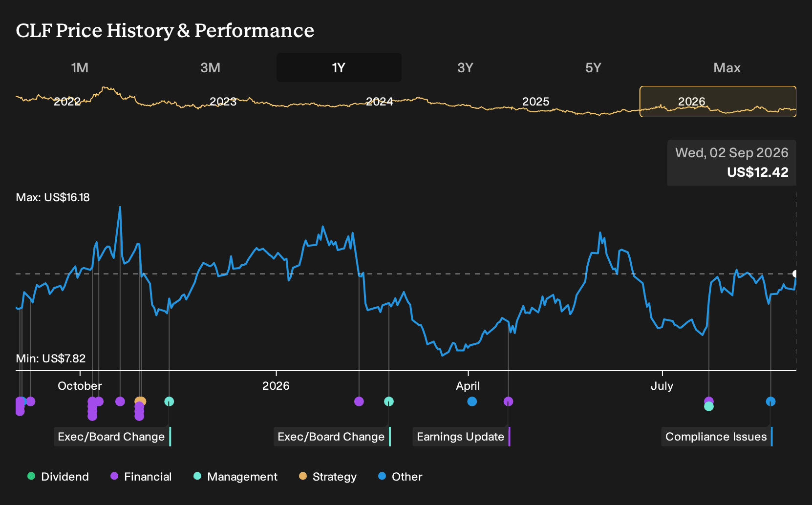This screenshot has height=505, width=812.
Task: Click the Wed, 02 Sep 2026 date tooltip
Action: pyautogui.click(x=732, y=153)
